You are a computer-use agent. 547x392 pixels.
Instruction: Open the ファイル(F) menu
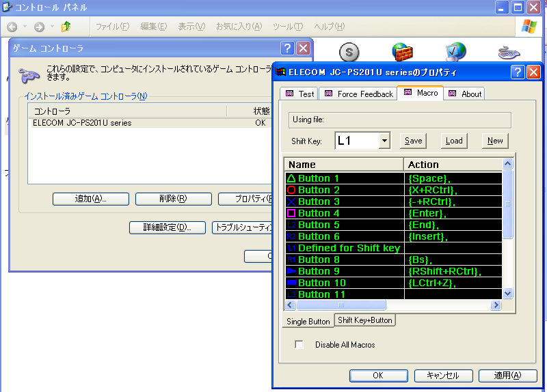point(112,27)
